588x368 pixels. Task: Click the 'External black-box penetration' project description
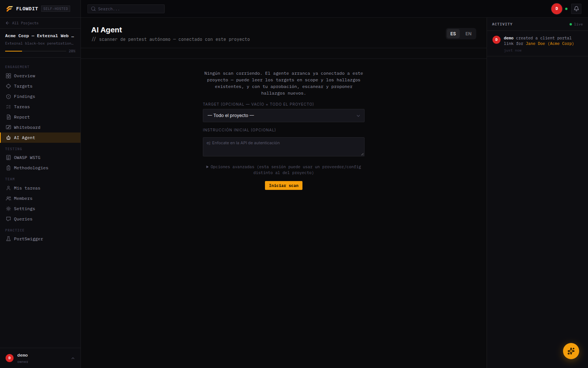(39, 43)
